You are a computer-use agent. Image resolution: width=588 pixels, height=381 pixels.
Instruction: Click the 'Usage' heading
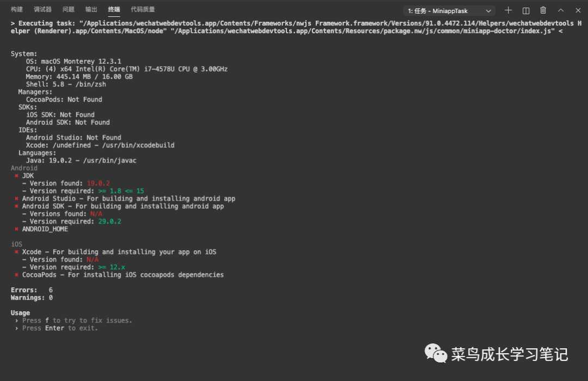20,313
